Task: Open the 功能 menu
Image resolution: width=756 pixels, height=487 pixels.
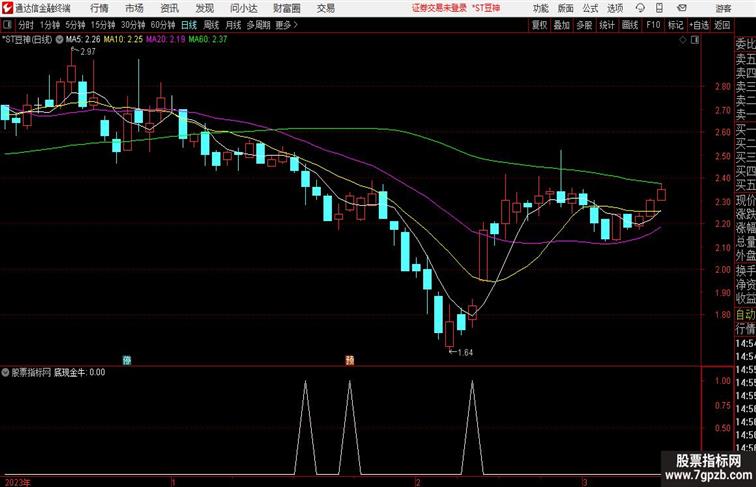Action: point(540,8)
